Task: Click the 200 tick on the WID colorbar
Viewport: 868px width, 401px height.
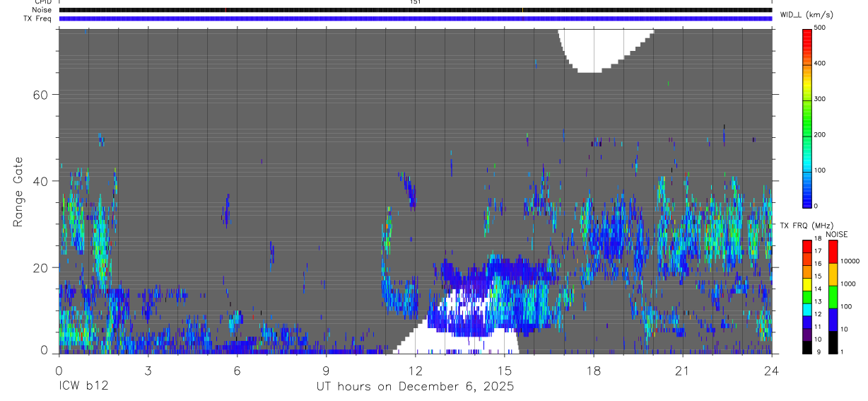Action: click(x=820, y=134)
